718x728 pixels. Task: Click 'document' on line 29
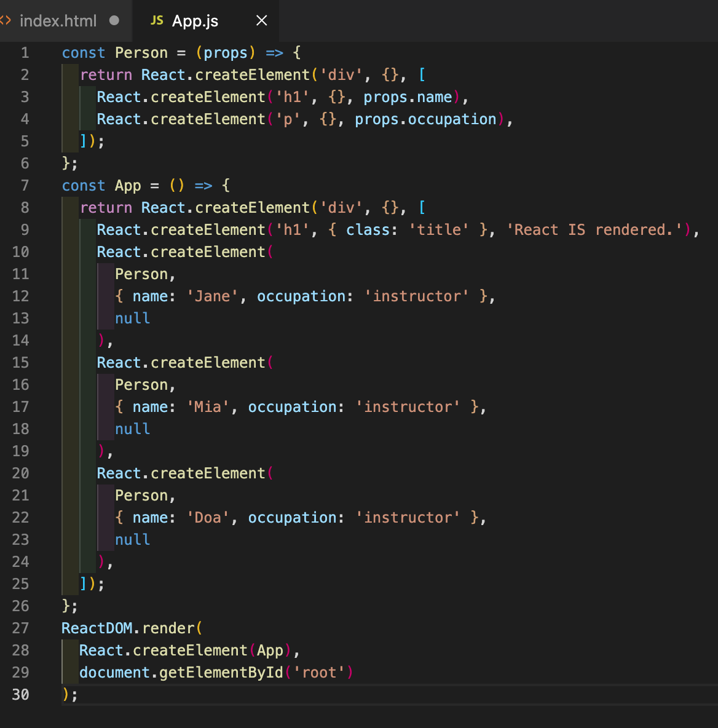[x=114, y=672]
